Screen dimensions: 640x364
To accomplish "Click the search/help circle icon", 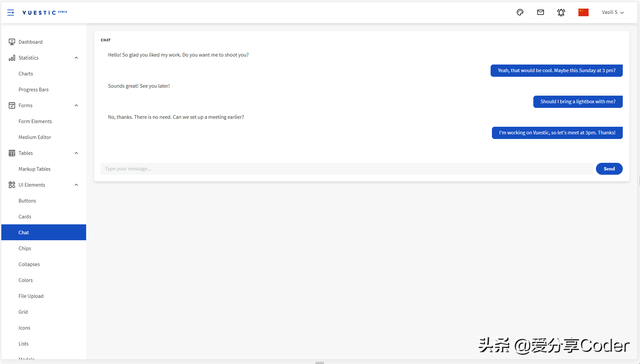I will point(520,12).
